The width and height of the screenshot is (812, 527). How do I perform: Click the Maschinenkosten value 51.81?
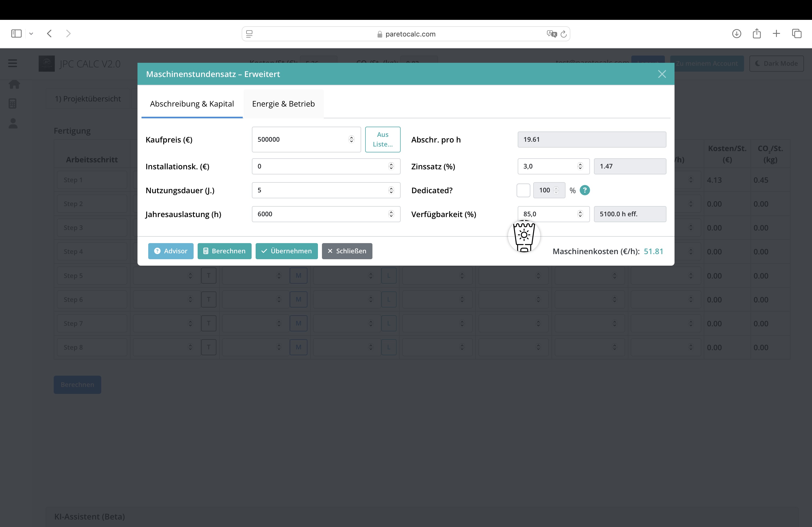(x=653, y=251)
